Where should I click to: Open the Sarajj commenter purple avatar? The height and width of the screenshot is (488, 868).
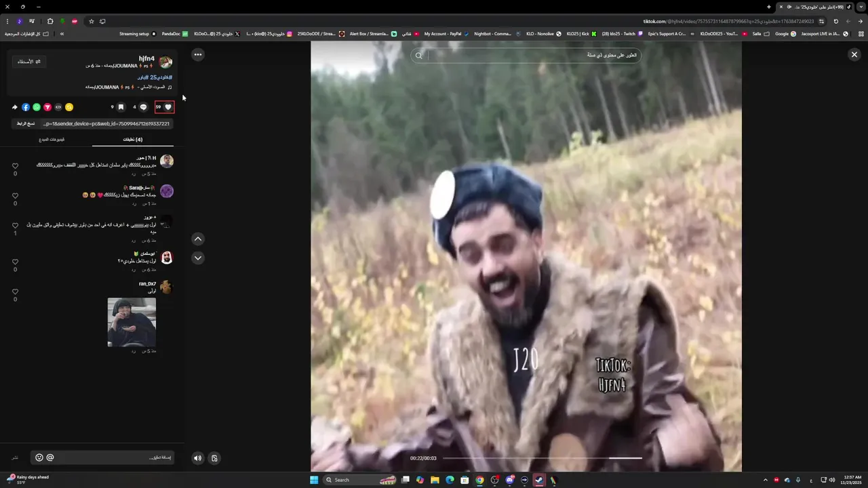(x=167, y=191)
